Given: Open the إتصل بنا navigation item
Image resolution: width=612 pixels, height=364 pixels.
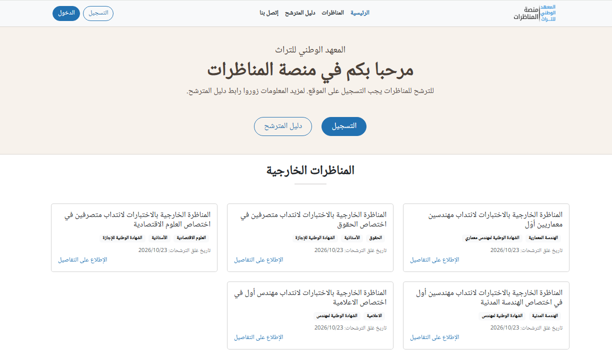Looking at the screenshot, I should (x=269, y=13).
